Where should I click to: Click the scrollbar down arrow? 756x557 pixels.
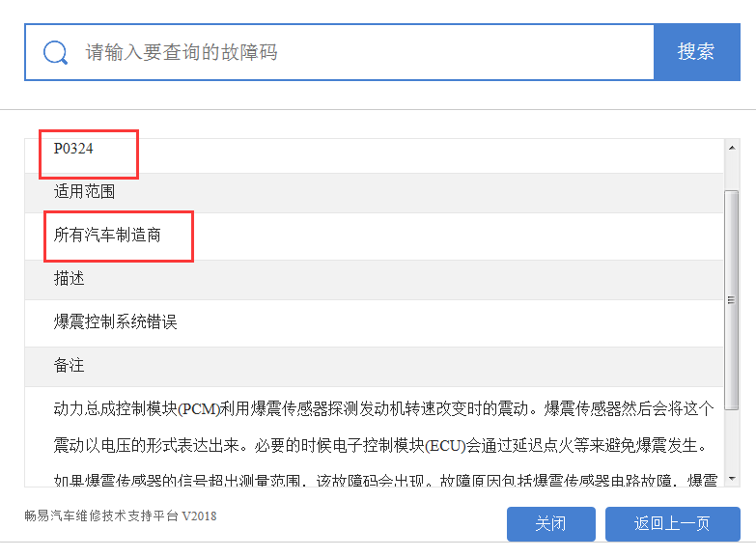[x=732, y=479]
